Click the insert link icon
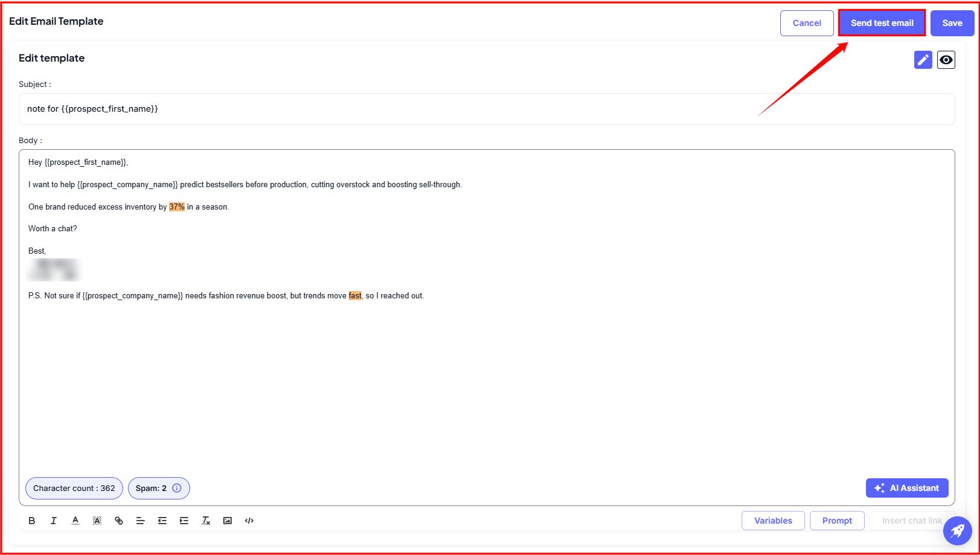Screen dimensions: 980x555 pyautogui.click(x=119, y=521)
